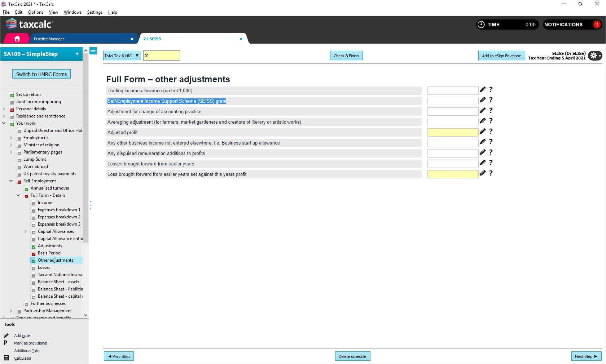Select Expenses breakdown 2 in the tree

(x=59, y=217)
